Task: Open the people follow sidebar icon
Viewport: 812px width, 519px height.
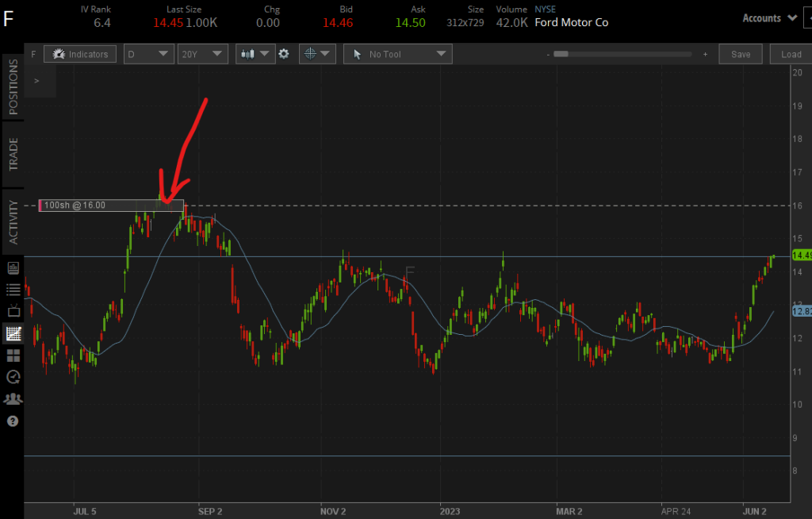Action: [13, 398]
